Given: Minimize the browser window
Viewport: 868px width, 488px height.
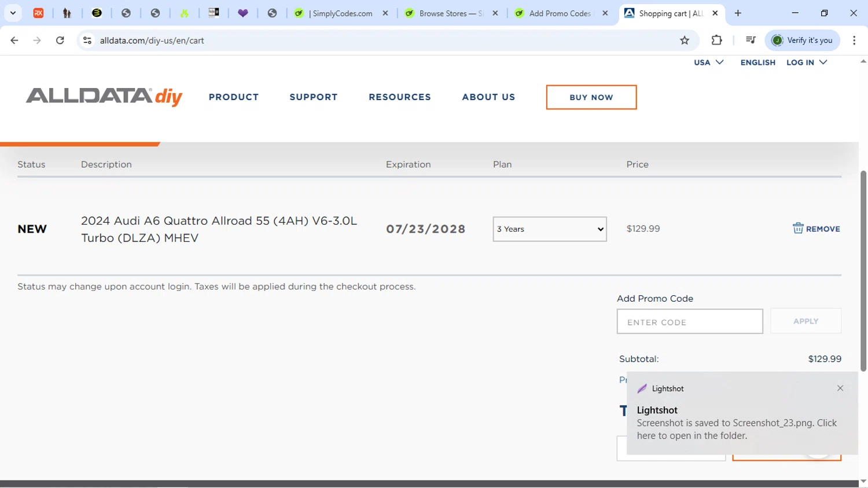Looking at the screenshot, I should pyautogui.click(x=795, y=13).
